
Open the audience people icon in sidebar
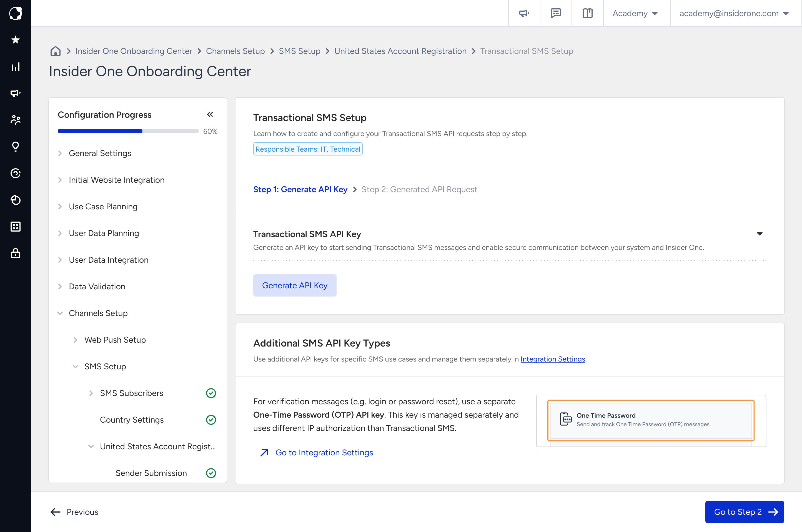tap(15, 120)
